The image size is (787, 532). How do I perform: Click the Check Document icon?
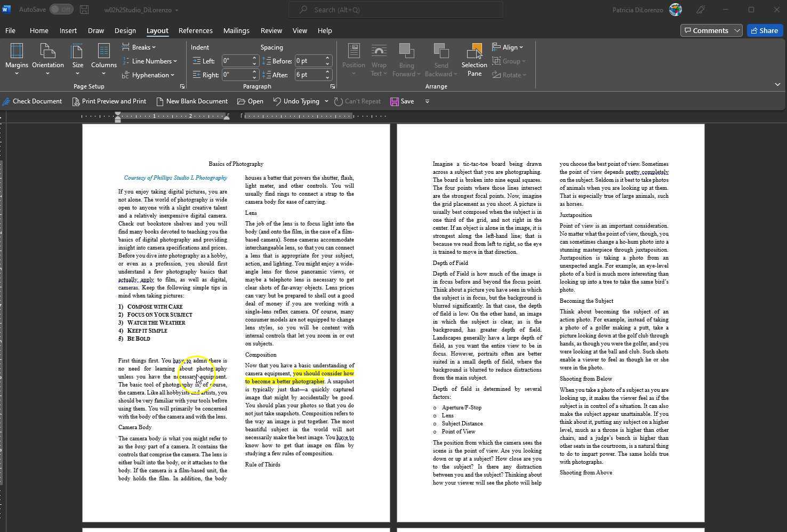click(x=6, y=101)
